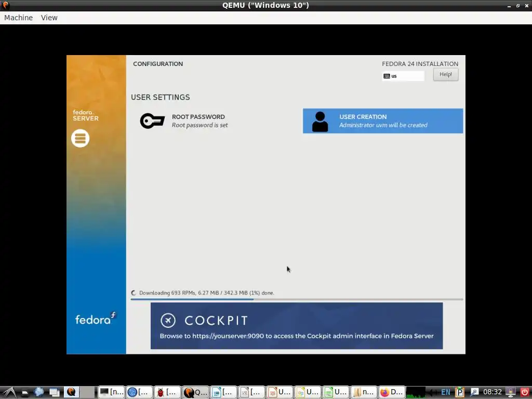Click the search/magnifier tray icon
Screen dimensions: 532x399
point(474,393)
